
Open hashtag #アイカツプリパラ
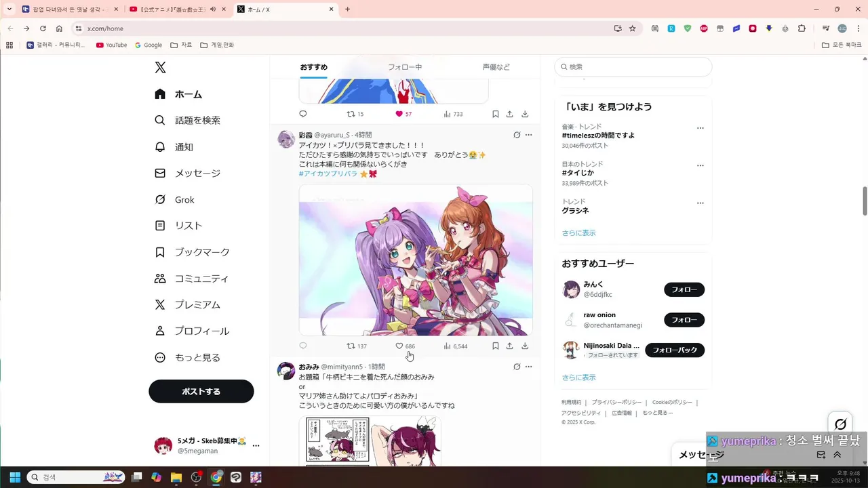pos(328,174)
